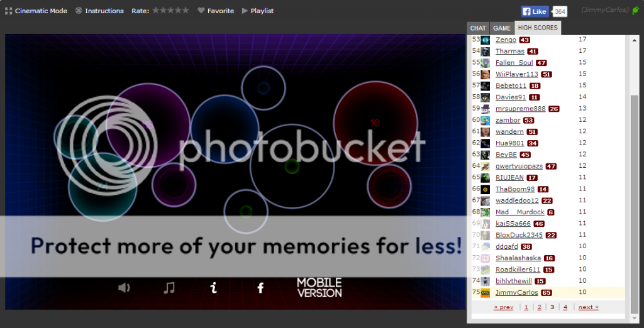Click the Favorite text link
The image size is (644, 328).
(x=221, y=11)
